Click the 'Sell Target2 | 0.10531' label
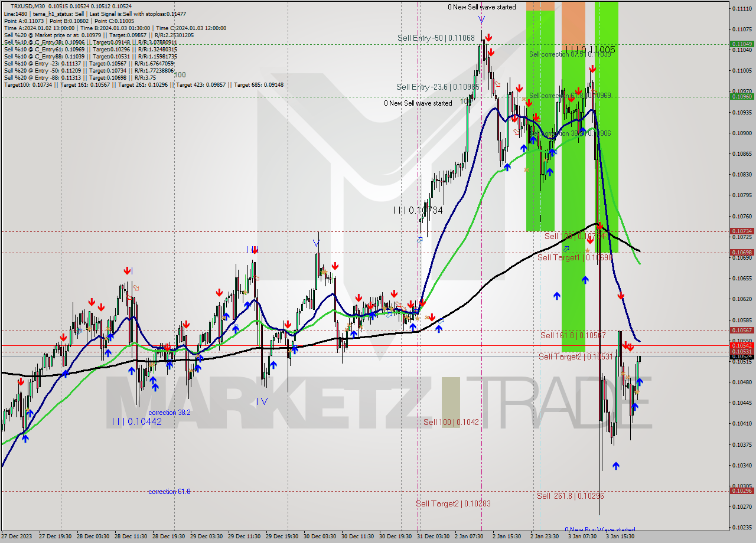Screen dimensions: 756x543 click(x=575, y=356)
